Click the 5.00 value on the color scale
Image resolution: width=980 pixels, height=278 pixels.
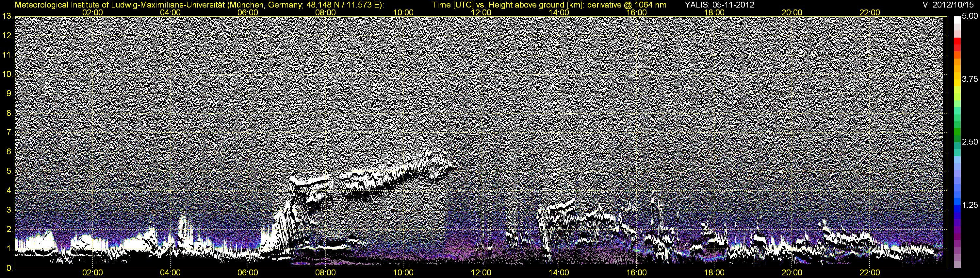click(x=970, y=16)
